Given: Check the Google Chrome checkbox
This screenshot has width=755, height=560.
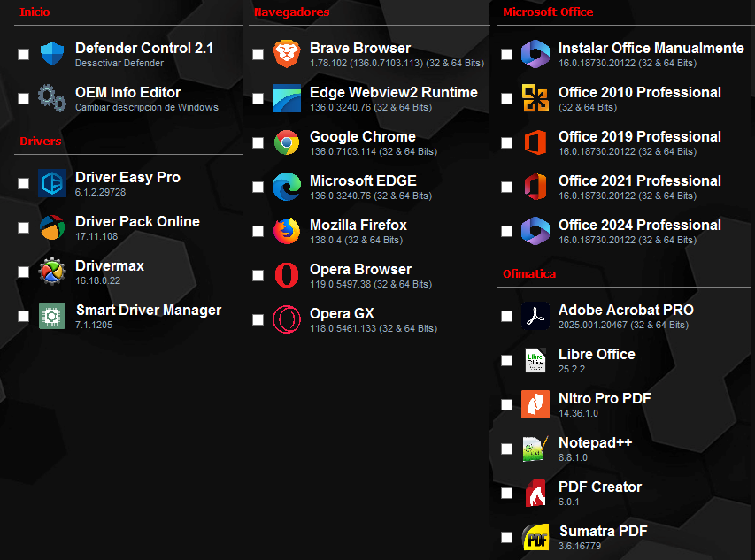Looking at the screenshot, I should [x=258, y=143].
